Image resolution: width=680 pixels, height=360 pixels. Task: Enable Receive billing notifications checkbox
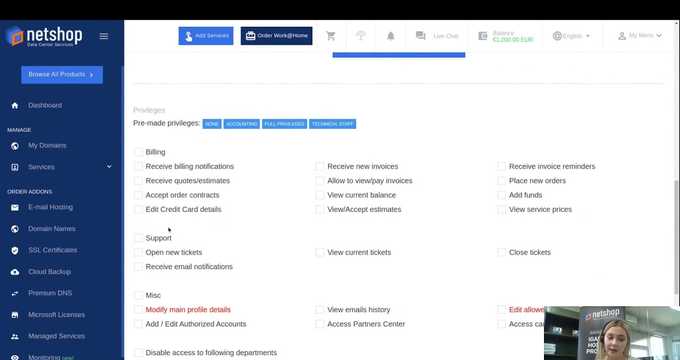click(139, 166)
